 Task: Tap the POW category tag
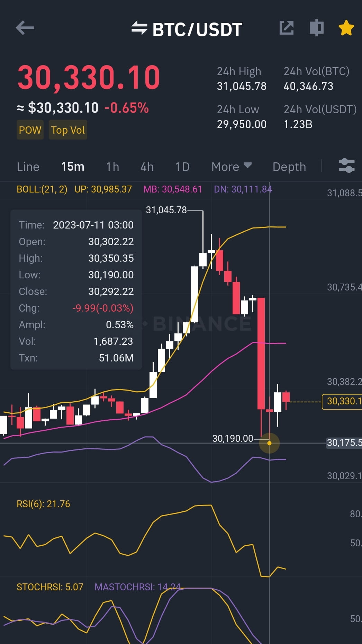[x=30, y=130]
